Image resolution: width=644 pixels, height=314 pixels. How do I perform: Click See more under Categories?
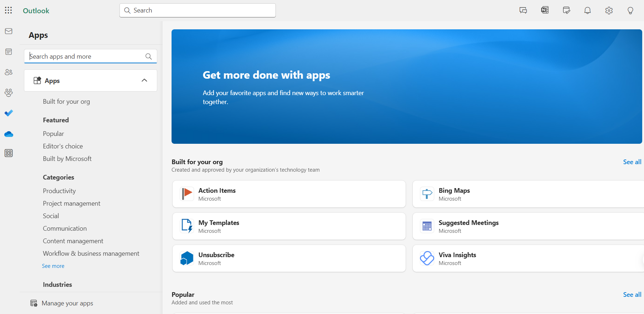click(x=53, y=266)
